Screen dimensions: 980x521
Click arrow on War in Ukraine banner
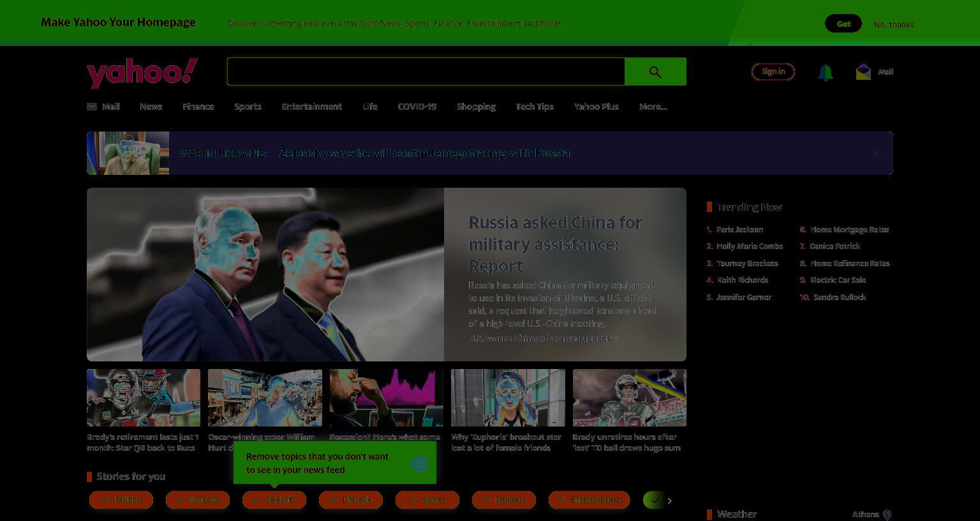point(875,154)
